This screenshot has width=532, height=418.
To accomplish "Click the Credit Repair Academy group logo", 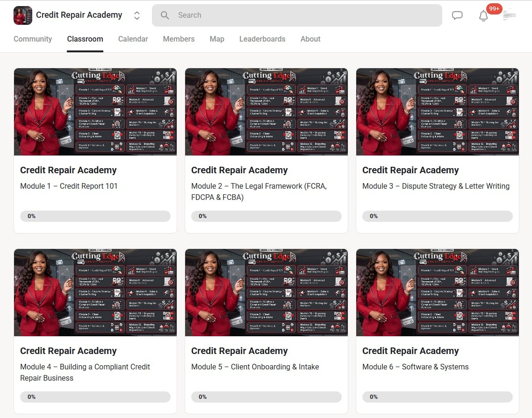I will tap(23, 15).
